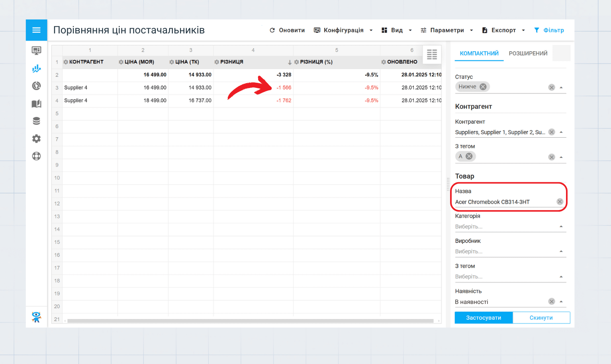Open the database stack sidebar icon
The image size is (611, 364).
tap(36, 121)
